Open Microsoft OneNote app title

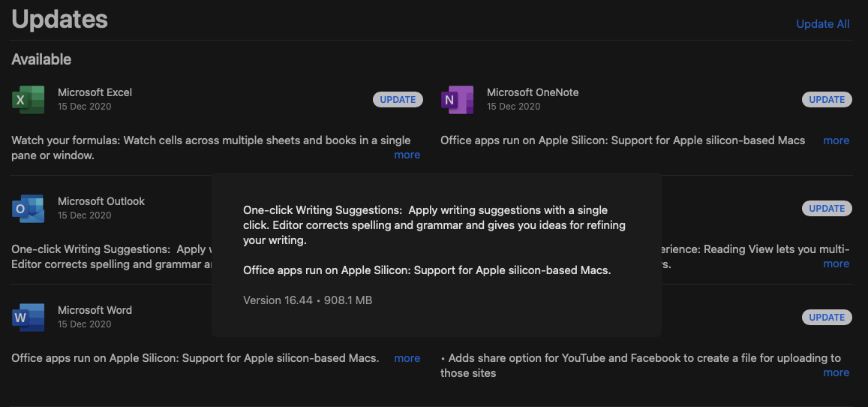pos(533,92)
